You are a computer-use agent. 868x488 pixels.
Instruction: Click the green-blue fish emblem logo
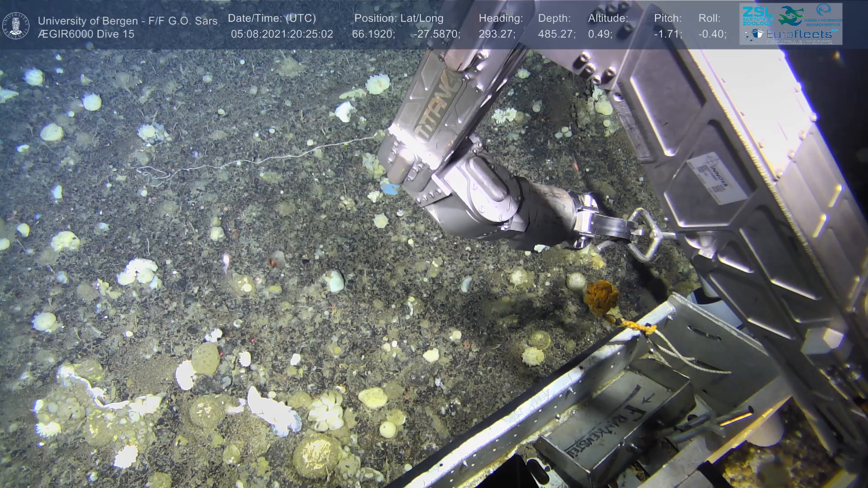[x=791, y=16]
